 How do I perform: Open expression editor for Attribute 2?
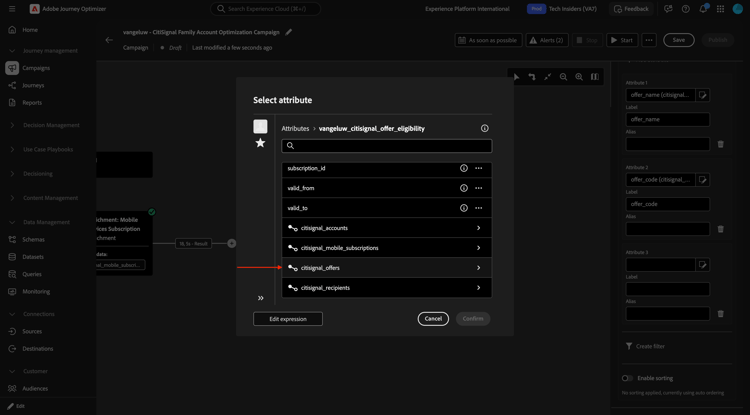[x=702, y=180]
